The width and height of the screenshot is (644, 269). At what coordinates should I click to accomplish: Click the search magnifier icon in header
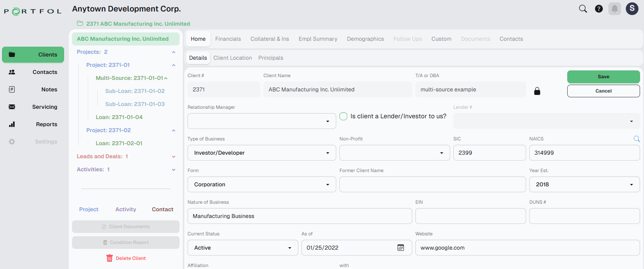click(583, 9)
